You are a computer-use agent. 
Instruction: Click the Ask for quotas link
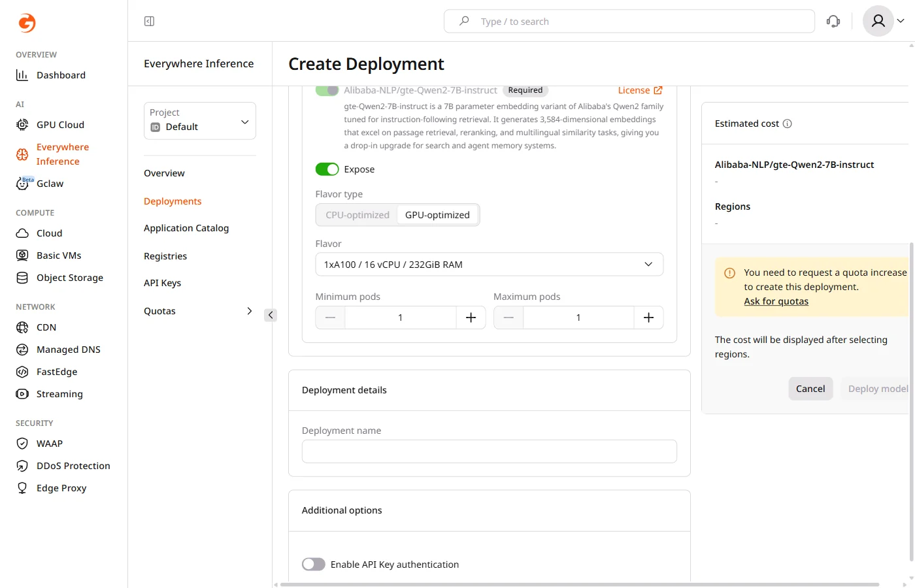coord(776,301)
